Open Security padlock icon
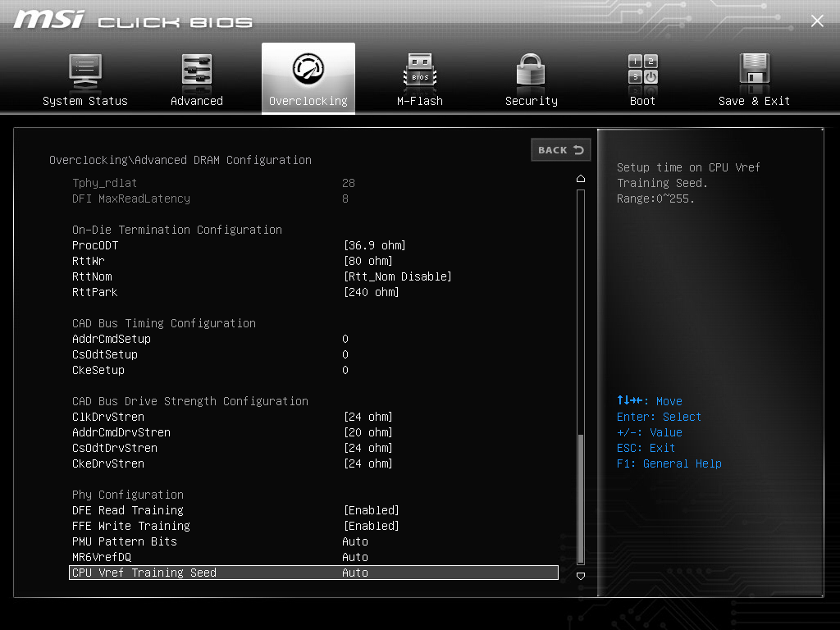840x630 pixels. (531, 71)
